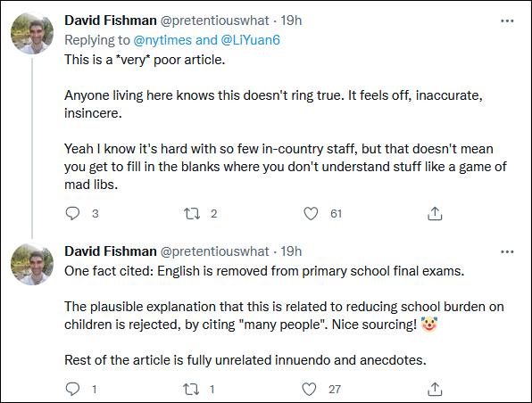Open the more options menu on first tweet
Viewport: 532px width, 403px height.
tap(507, 21)
